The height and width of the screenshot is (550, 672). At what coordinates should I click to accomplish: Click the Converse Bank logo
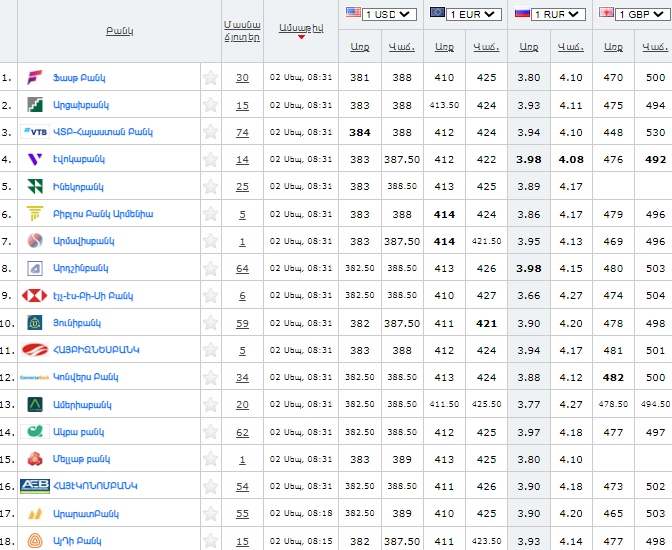tap(35, 378)
